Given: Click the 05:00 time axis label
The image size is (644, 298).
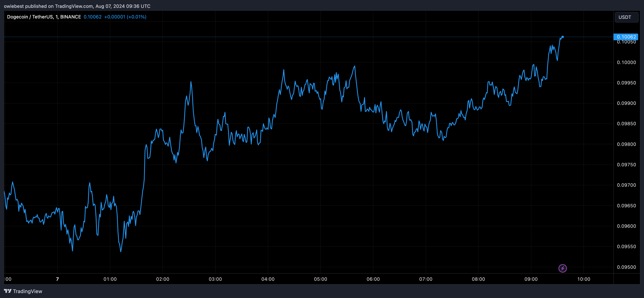Looking at the screenshot, I should [x=320, y=279].
